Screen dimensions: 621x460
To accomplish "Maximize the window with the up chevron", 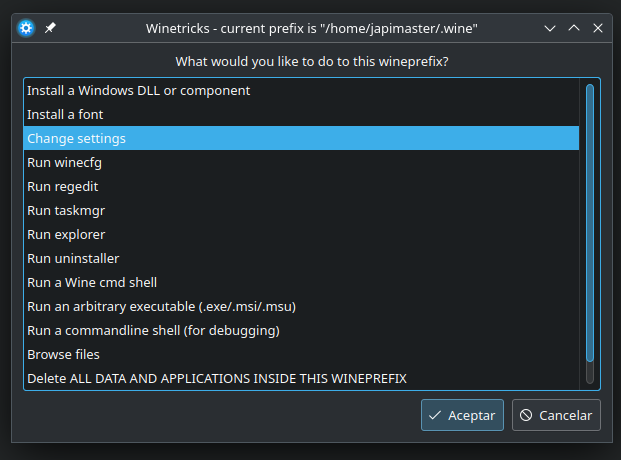I will (574, 28).
